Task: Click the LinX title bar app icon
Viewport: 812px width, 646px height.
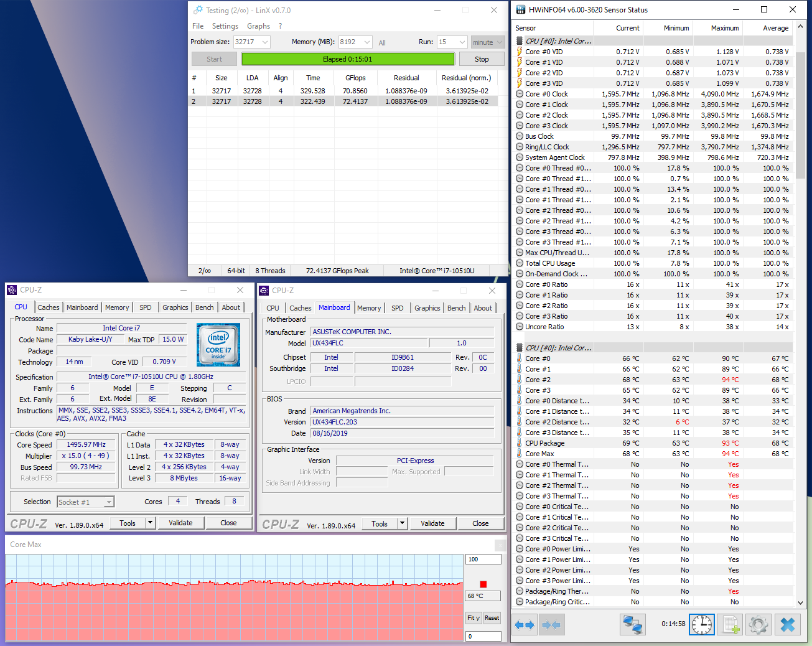Action: 198,10
